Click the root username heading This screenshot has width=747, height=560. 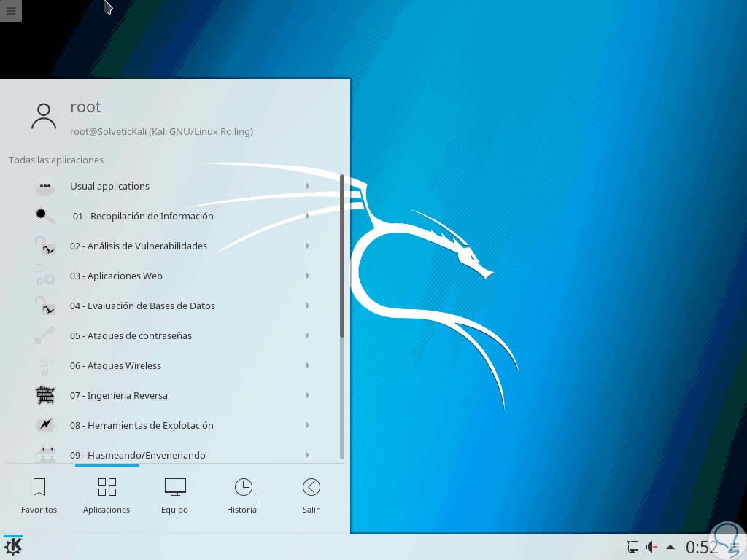[86, 107]
